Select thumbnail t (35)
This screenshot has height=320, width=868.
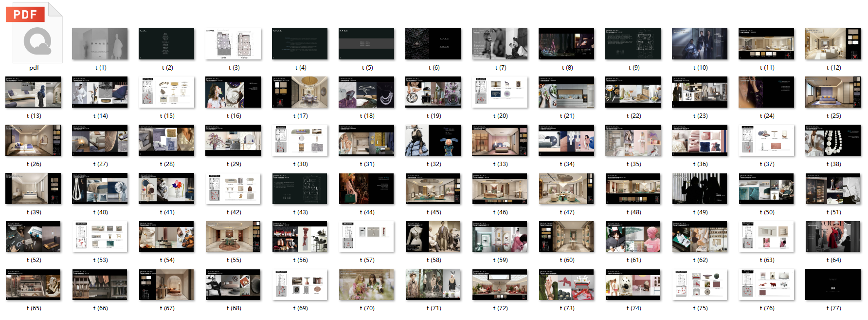coord(633,140)
